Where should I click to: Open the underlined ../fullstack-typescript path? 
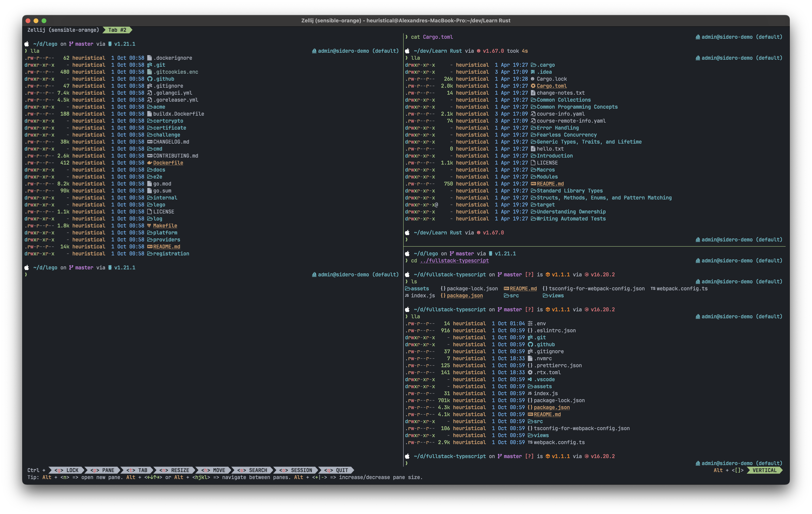pyautogui.click(x=454, y=261)
